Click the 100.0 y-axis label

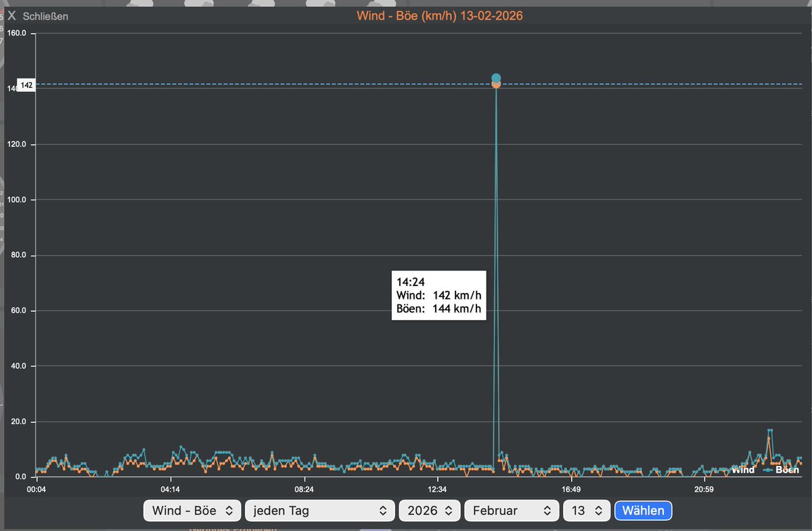pos(16,200)
